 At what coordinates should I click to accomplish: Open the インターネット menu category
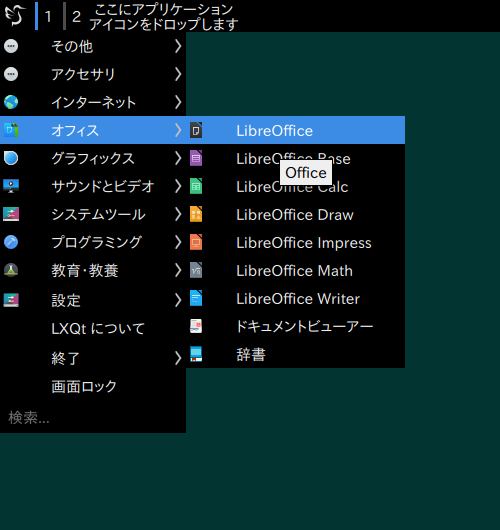tap(93, 102)
